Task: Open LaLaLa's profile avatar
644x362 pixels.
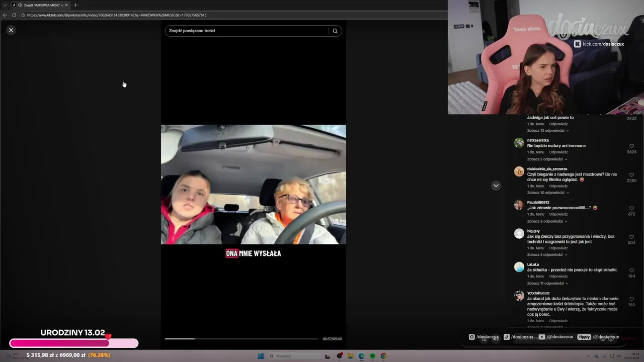Action: tap(519, 267)
